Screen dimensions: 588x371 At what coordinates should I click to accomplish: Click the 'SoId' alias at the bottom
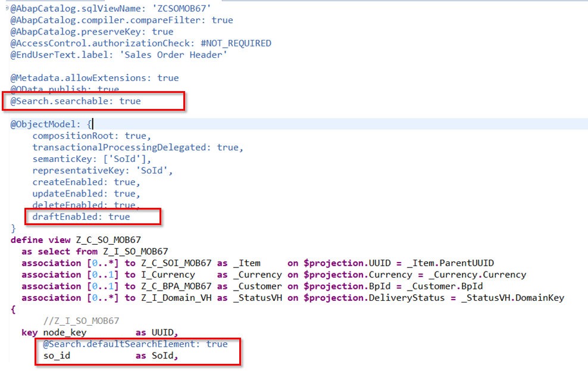[x=162, y=356]
